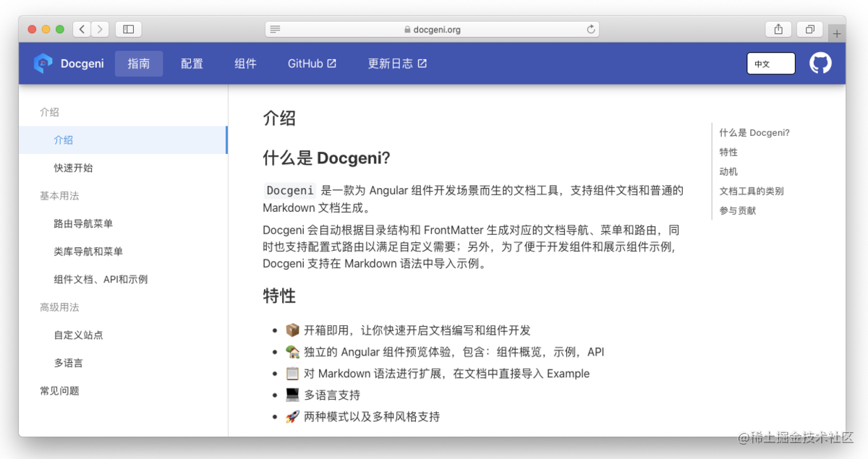Open Safari share icon
Image resolution: width=868 pixels, height=459 pixels.
coord(778,29)
